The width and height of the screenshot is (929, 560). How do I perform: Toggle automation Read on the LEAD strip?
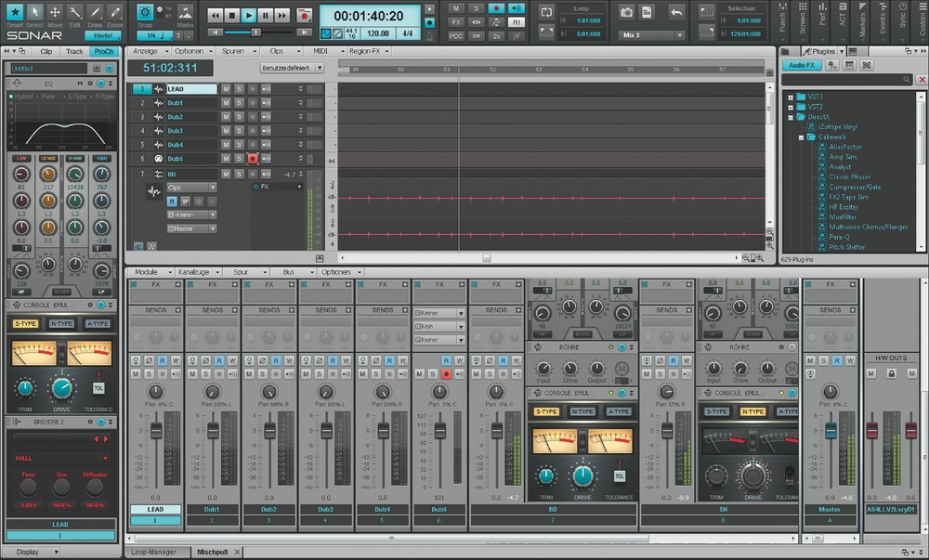click(x=163, y=360)
